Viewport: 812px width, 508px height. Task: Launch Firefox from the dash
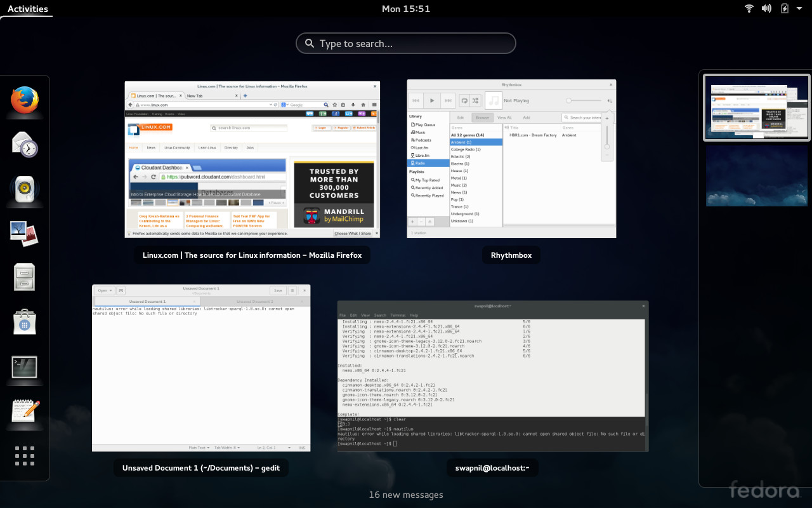click(x=25, y=100)
